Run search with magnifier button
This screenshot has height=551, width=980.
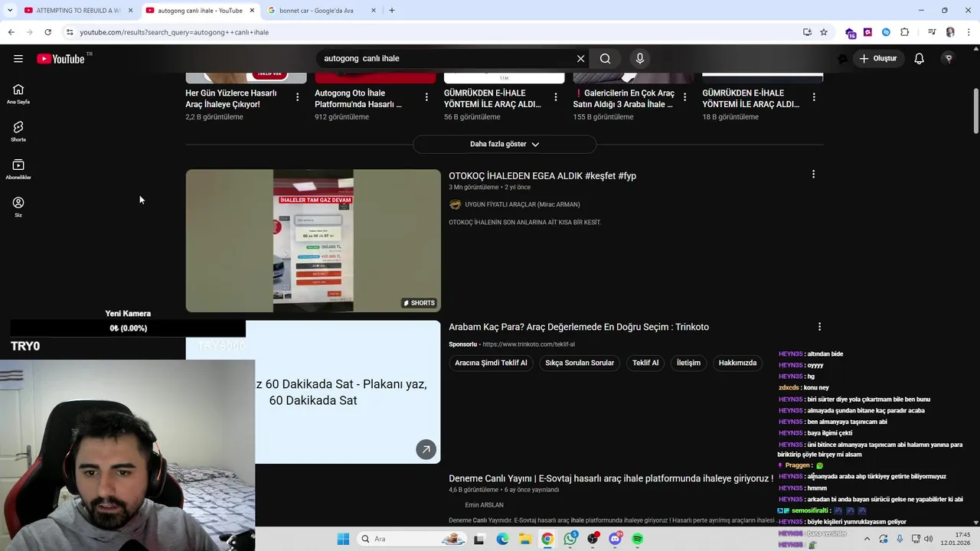605,59
